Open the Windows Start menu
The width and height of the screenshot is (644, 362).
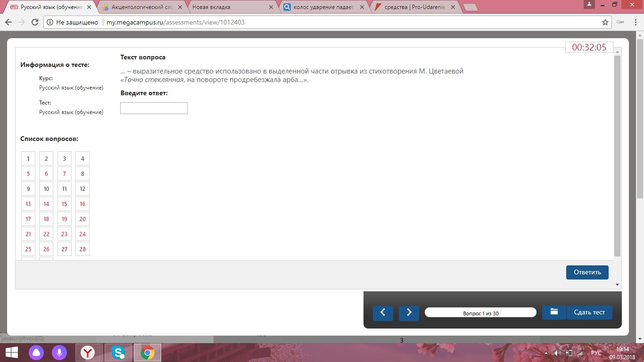tap(11, 353)
